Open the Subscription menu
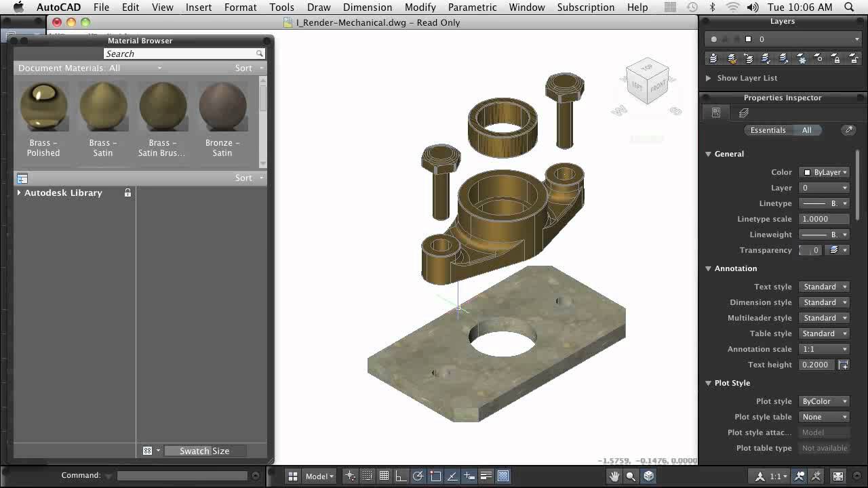Image resolution: width=868 pixels, height=488 pixels. [x=586, y=7]
